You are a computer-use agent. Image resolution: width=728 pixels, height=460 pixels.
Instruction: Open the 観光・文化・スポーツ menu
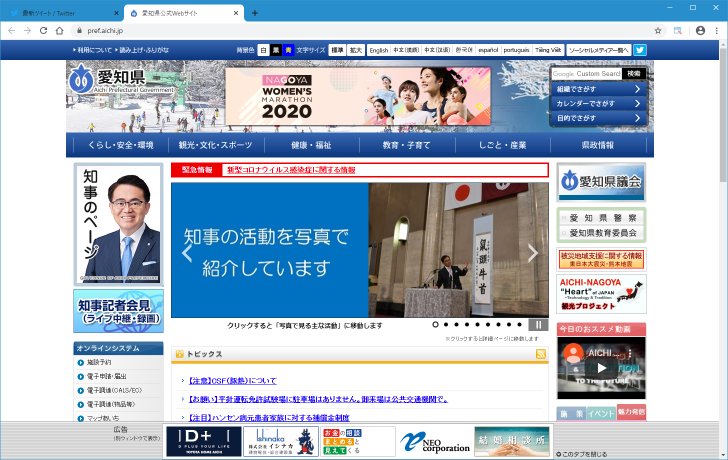[x=216, y=145]
